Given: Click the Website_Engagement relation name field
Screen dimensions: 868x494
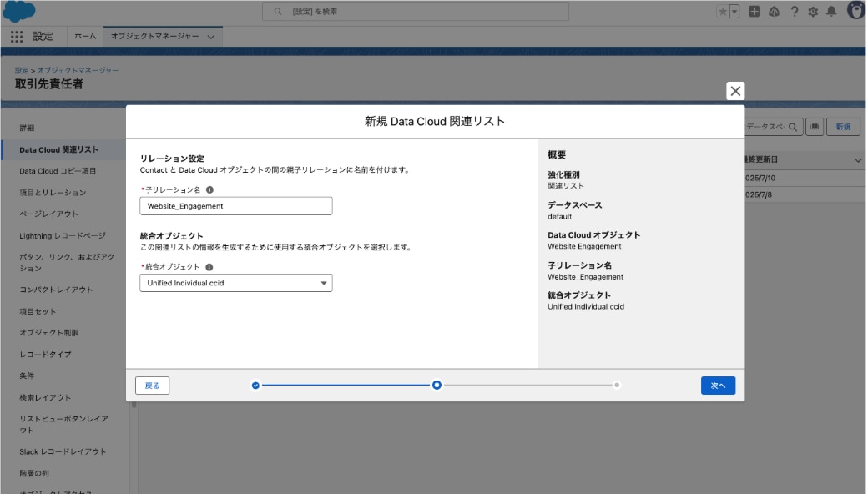Looking at the screenshot, I should [235, 205].
